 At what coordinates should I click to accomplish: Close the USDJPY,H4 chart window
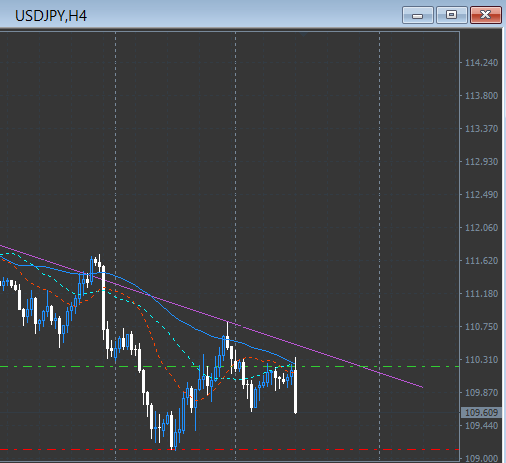pos(486,15)
